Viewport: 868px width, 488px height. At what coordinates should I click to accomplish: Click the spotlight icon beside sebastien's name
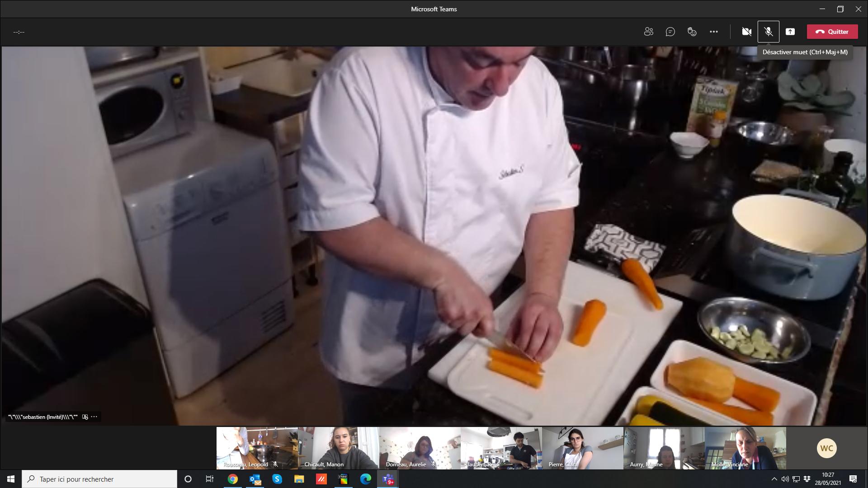pos(85,417)
